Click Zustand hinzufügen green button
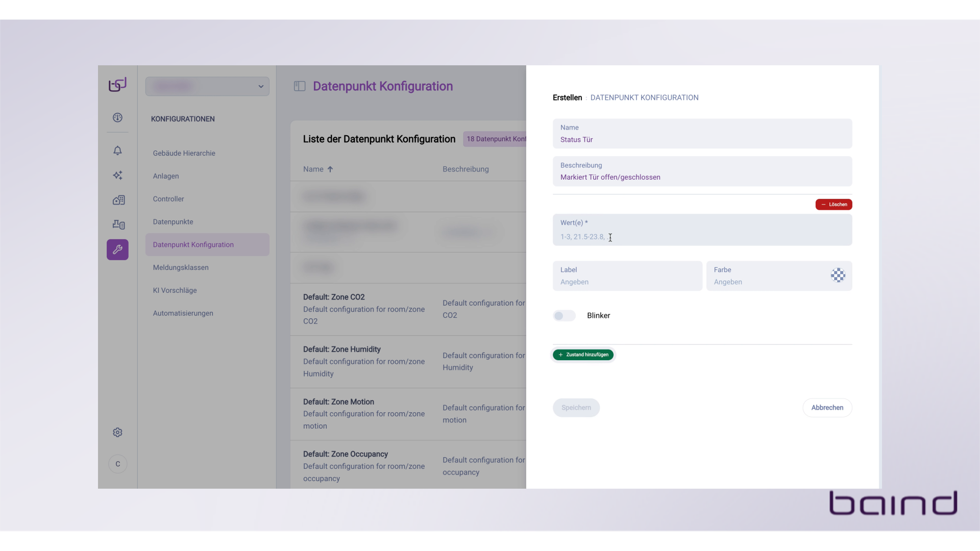Viewport: 980px width, 551px height. tap(583, 355)
